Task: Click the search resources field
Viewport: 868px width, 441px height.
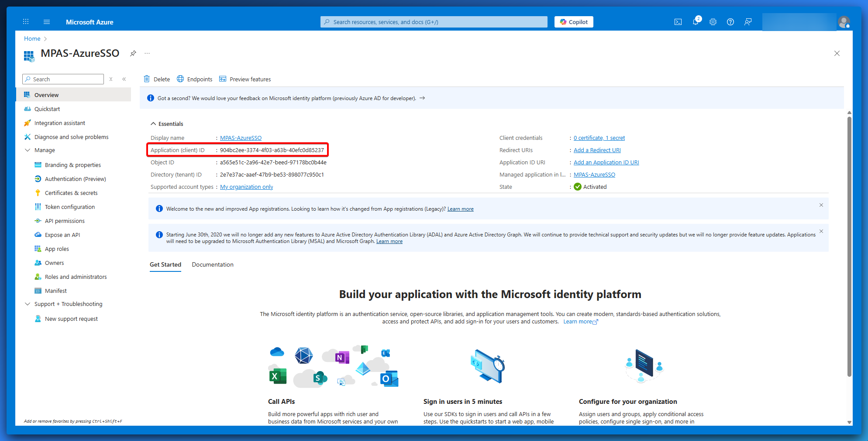Action: [x=434, y=22]
